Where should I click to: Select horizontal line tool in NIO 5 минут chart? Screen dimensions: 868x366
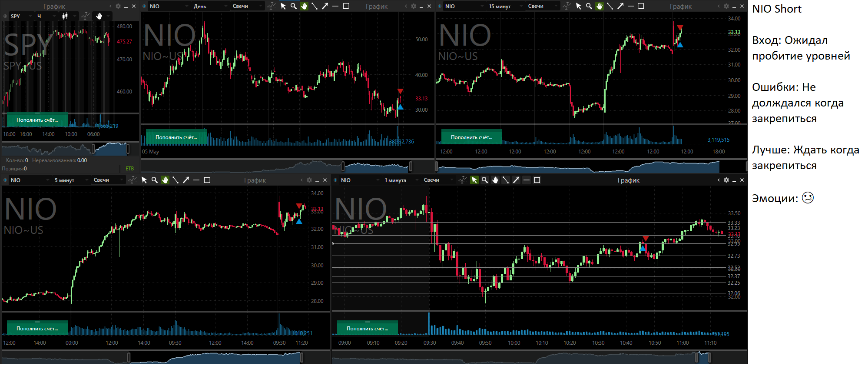point(196,180)
